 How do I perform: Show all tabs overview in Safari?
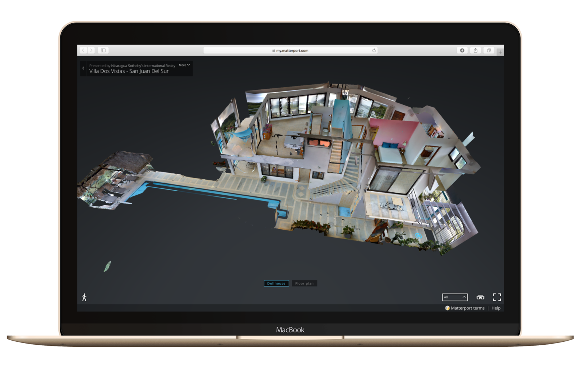[489, 50]
